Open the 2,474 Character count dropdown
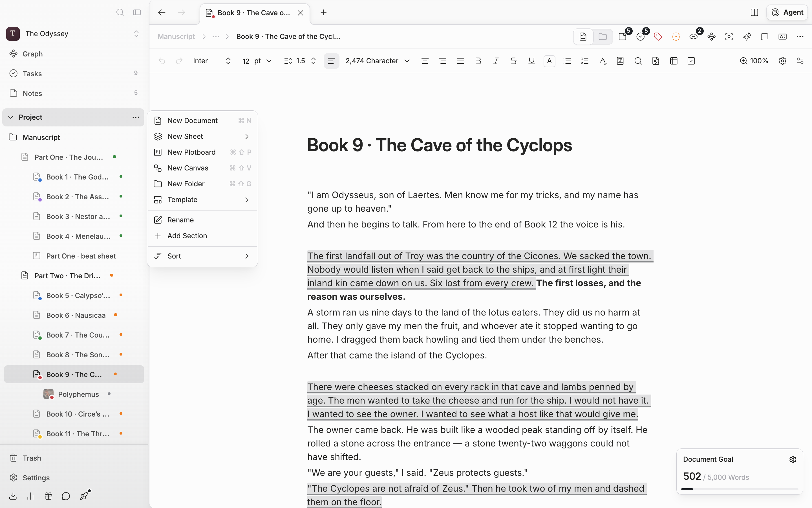The height and width of the screenshot is (508, 812). [x=378, y=61]
